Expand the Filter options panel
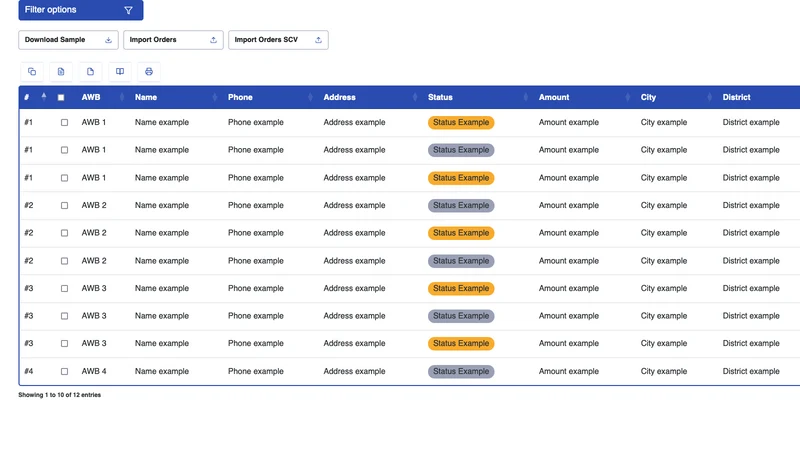The height and width of the screenshot is (450, 800). coord(81,10)
